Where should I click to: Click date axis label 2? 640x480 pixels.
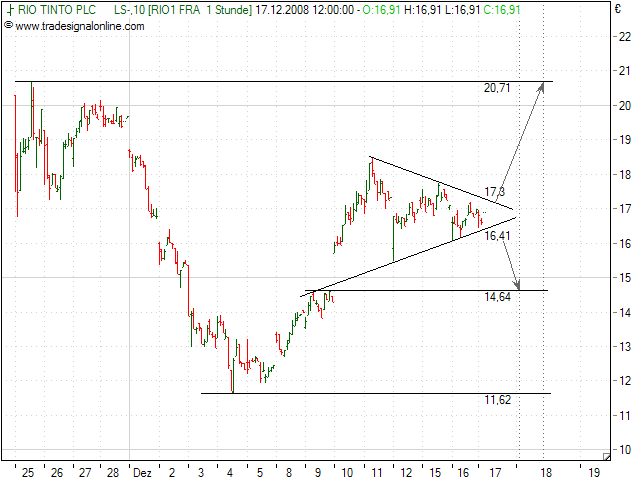click(x=172, y=473)
